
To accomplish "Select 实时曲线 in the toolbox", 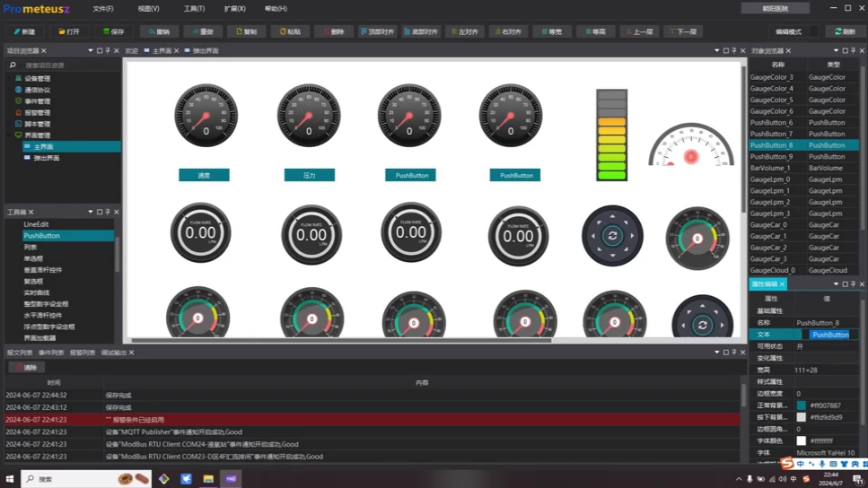I will 37,292.
